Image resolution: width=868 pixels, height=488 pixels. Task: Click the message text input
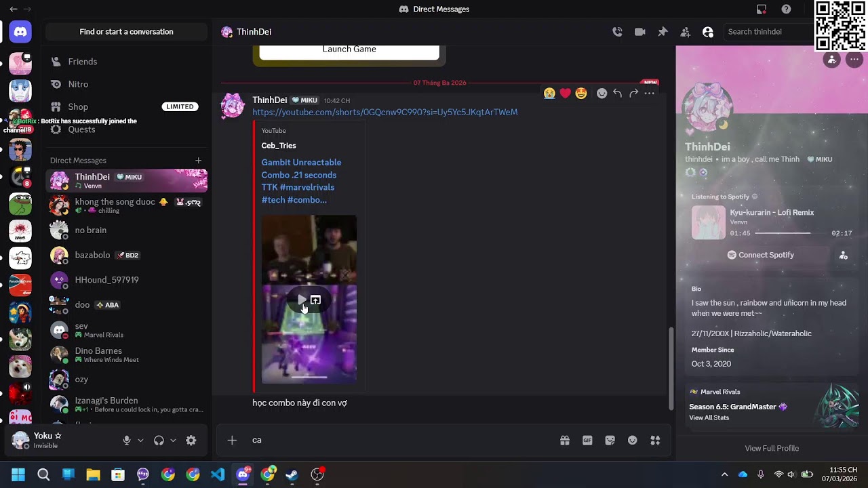click(x=400, y=441)
